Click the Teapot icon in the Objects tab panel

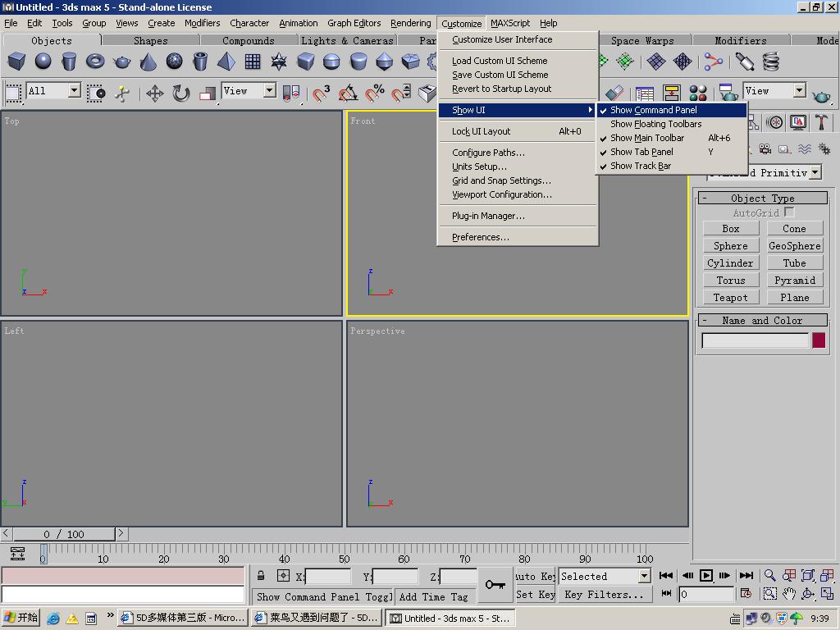click(121, 62)
